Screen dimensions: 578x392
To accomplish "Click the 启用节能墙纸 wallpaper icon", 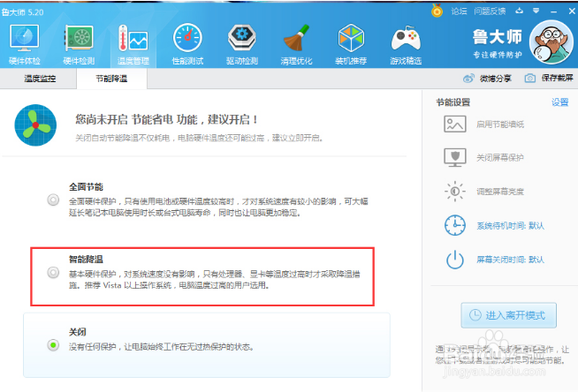I will click(455, 124).
